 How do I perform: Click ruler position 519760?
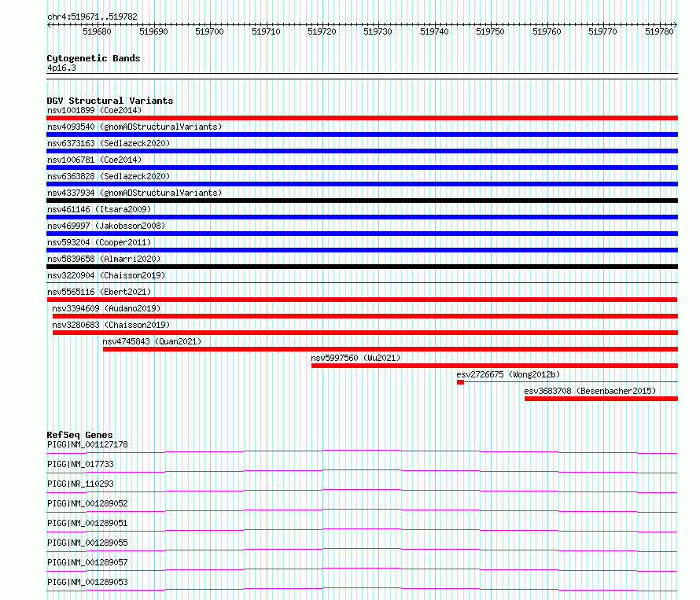[547, 31]
